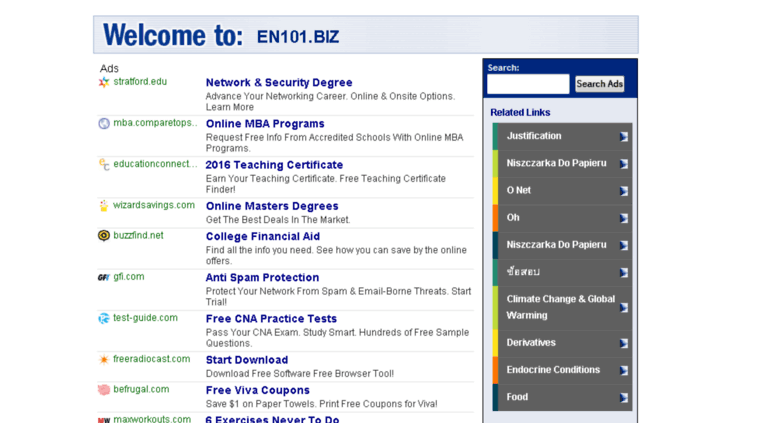This screenshot has width=777, height=423.
Task: Click arrow icon beside Justification
Action: [x=623, y=137]
